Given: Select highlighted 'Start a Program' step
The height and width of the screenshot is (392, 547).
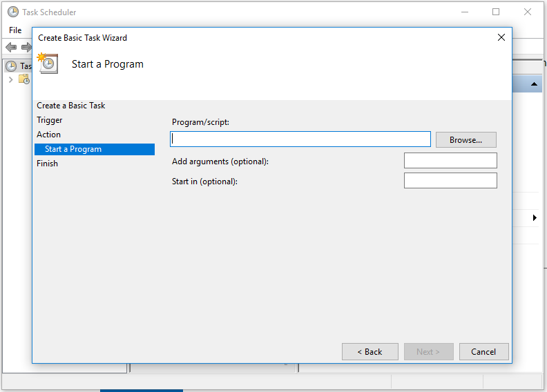Looking at the screenshot, I should click(95, 149).
